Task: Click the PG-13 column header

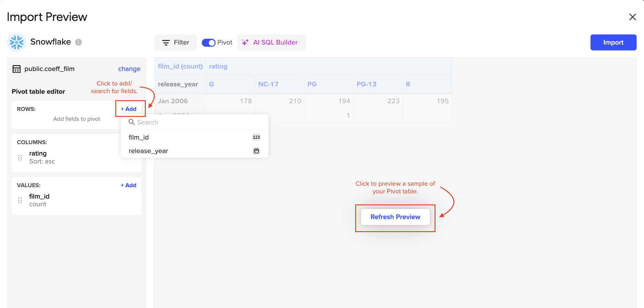Action: coord(378,84)
